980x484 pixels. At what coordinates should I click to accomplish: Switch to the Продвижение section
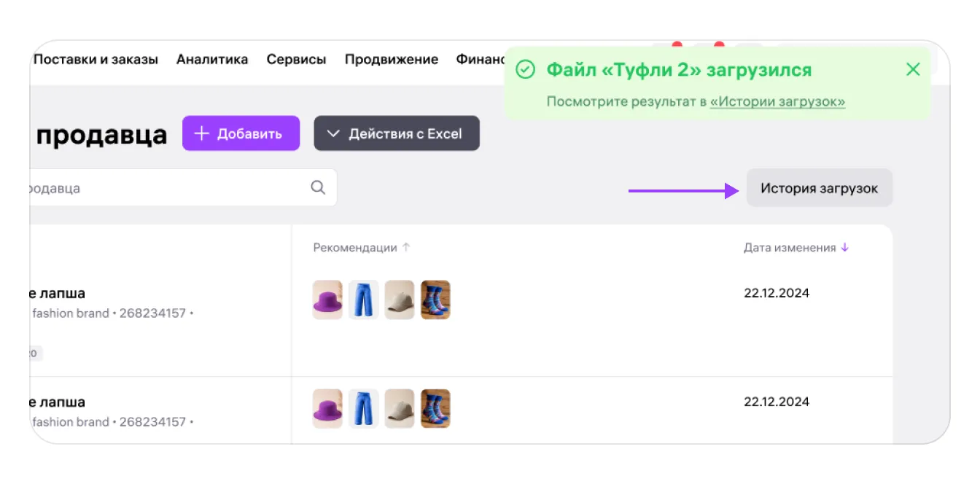click(392, 60)
